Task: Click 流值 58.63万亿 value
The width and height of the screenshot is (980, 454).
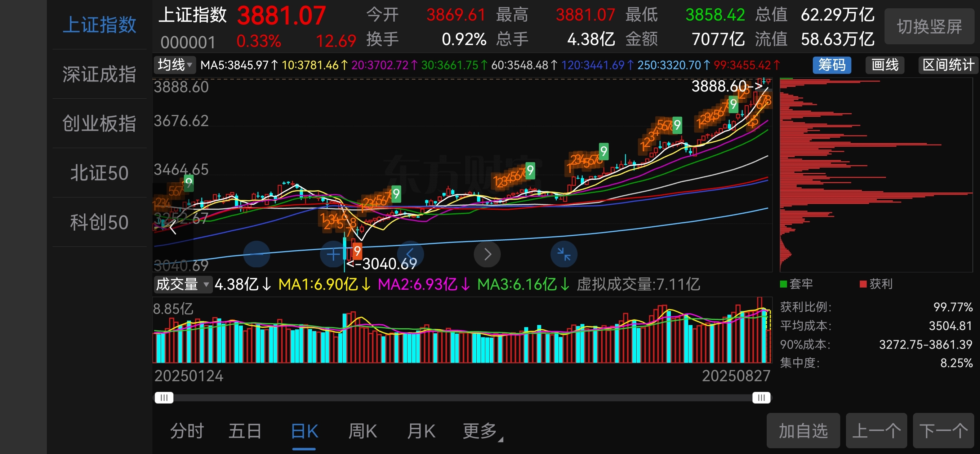Action: (837, 39)
